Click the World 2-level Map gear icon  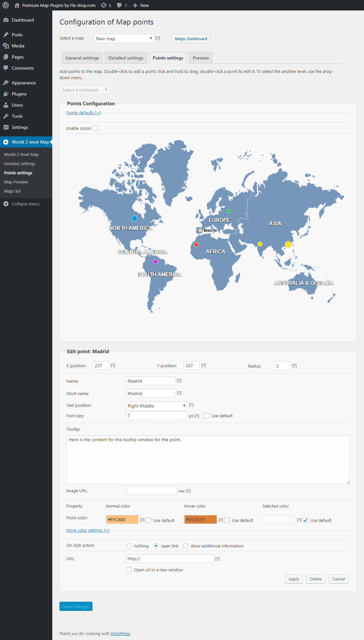click(x=6, y=142)
